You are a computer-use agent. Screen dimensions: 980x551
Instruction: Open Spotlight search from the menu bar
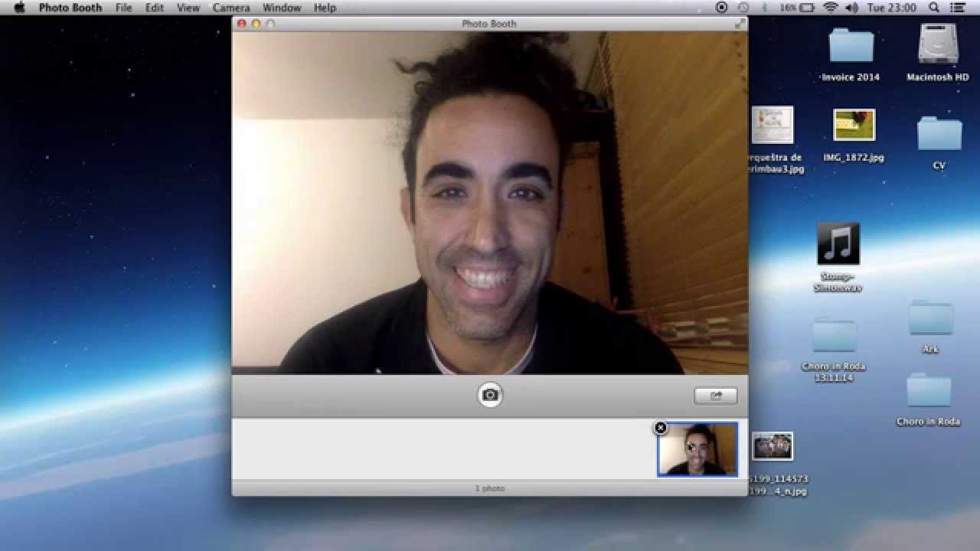[933, 8]
